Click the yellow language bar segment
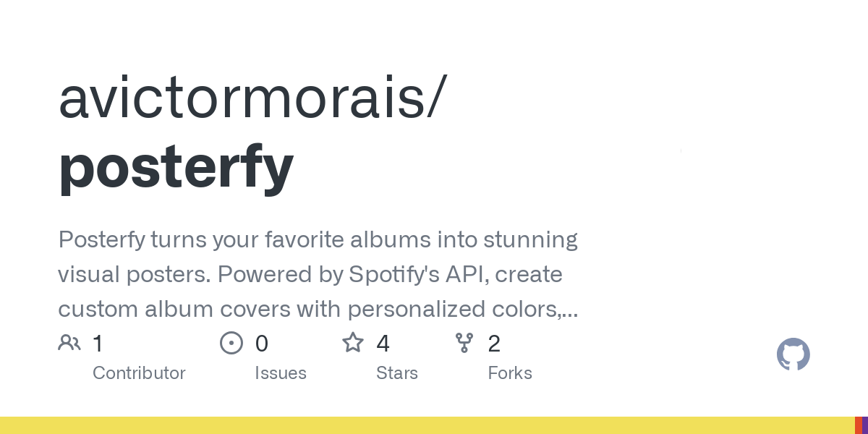This screenshot has width=868, height=434. [x=427, y=425]
